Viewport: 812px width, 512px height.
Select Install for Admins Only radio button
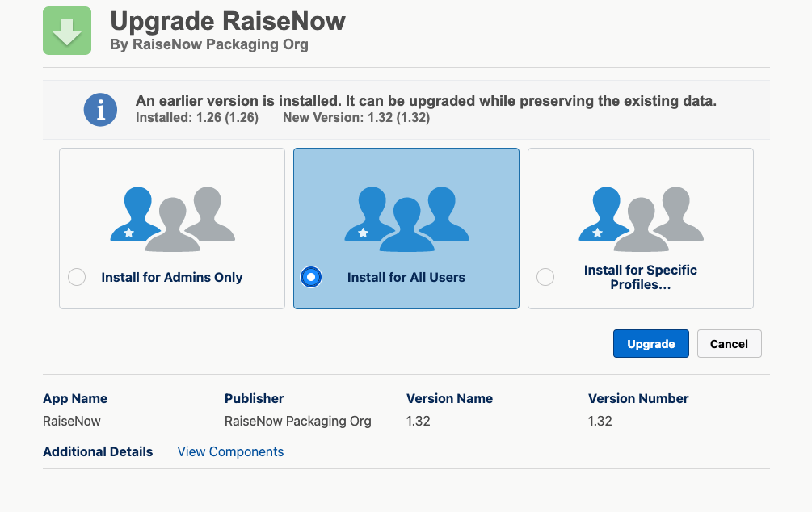pos(77,277)
